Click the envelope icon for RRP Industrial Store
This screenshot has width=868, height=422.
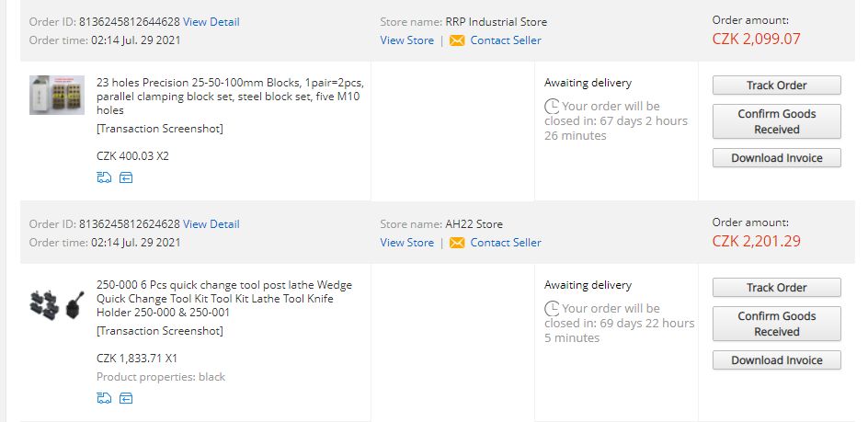(x=457, y=40)
